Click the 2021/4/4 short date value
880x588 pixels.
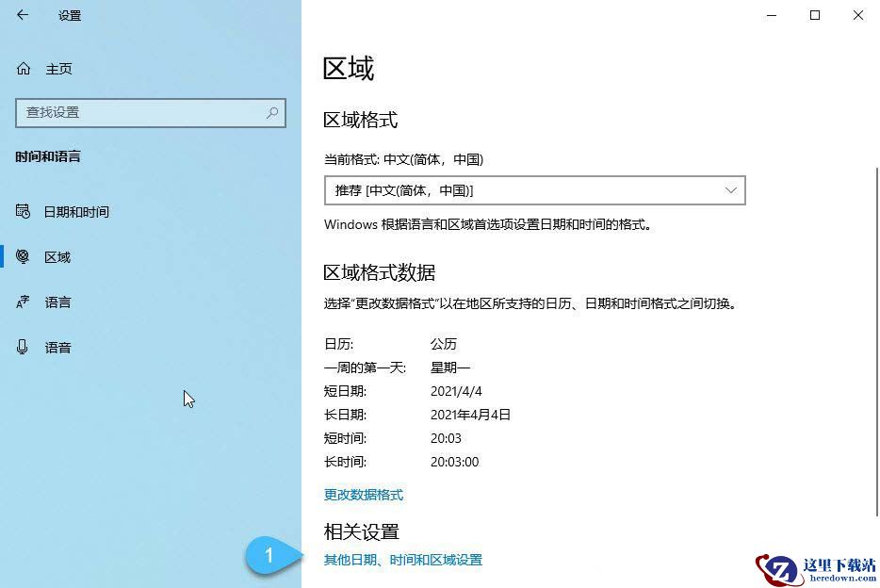coord(456,391)
